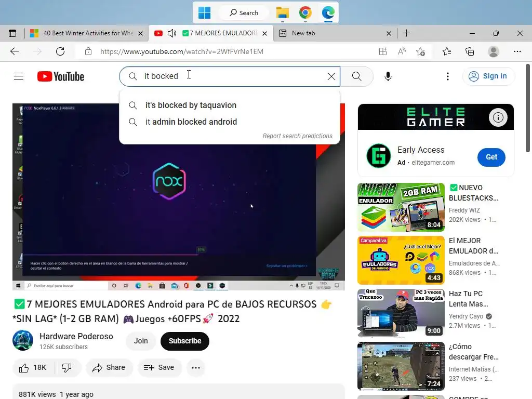The width and height of the screenshot is (532, 399).
Task: View site information lock icon
Action: coord(88,51)
